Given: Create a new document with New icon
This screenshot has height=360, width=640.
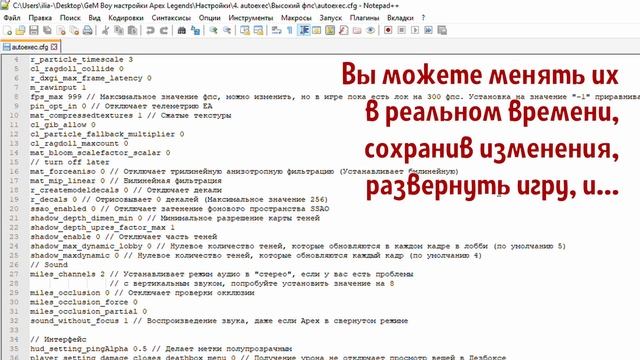Looking at the screenshot, I should coord(7,30).
